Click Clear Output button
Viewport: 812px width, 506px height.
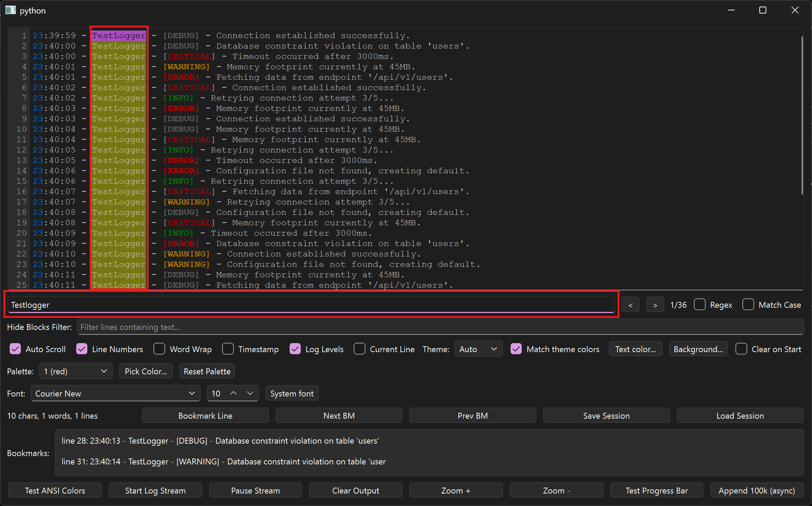click(x=355, y=490)
